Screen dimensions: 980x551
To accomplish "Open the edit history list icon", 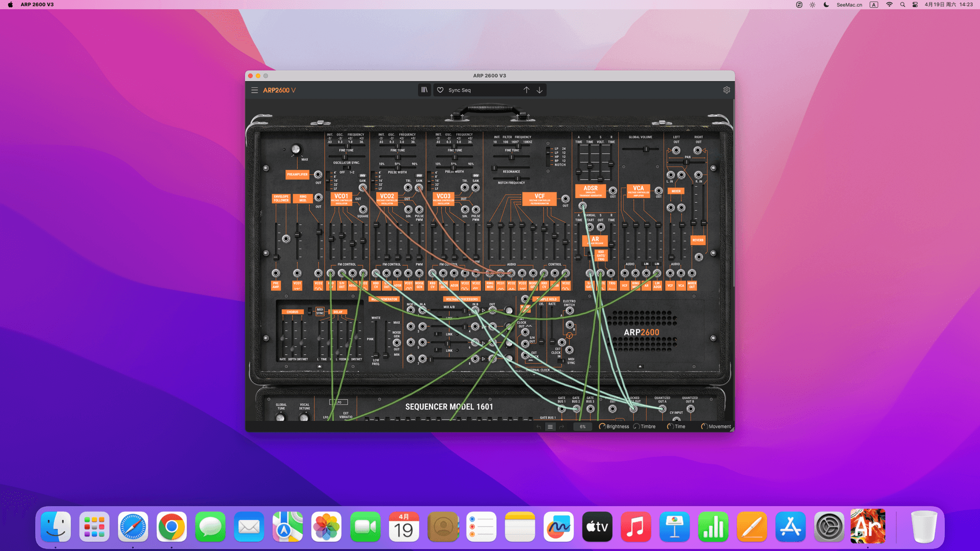I will point(550,427).
